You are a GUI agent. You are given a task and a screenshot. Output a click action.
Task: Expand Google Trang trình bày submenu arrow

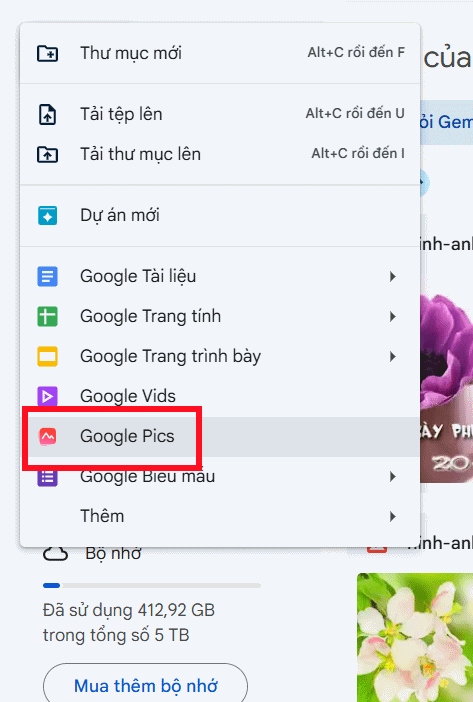click(x=392, y=356)
